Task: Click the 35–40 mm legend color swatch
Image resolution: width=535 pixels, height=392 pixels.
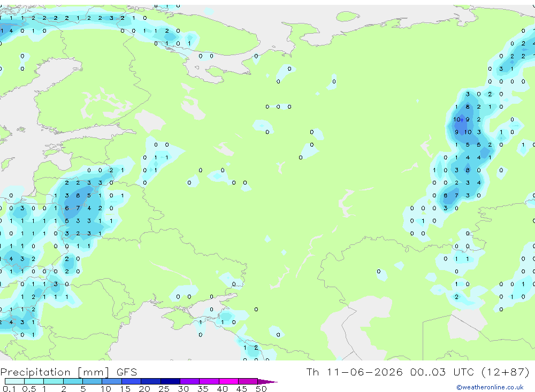Action: click(x=209, y=381)
